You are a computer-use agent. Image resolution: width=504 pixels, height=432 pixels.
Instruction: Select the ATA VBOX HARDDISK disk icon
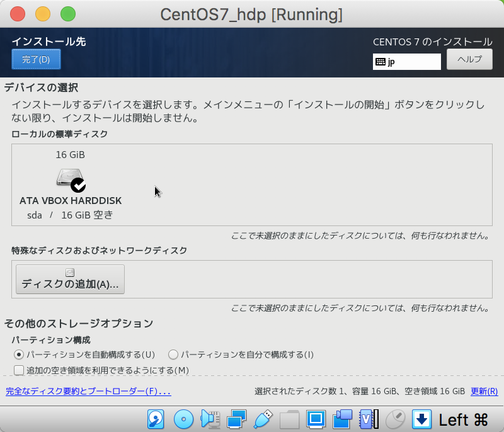[71, 180]
